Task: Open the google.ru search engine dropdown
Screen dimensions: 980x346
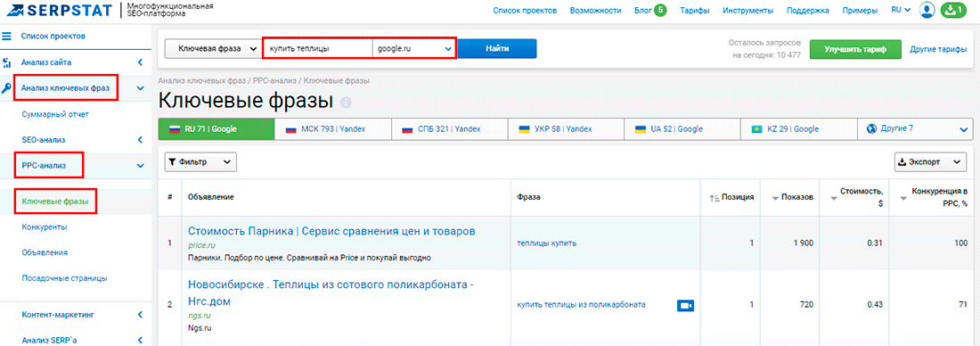Action: [x=413, y=48]
